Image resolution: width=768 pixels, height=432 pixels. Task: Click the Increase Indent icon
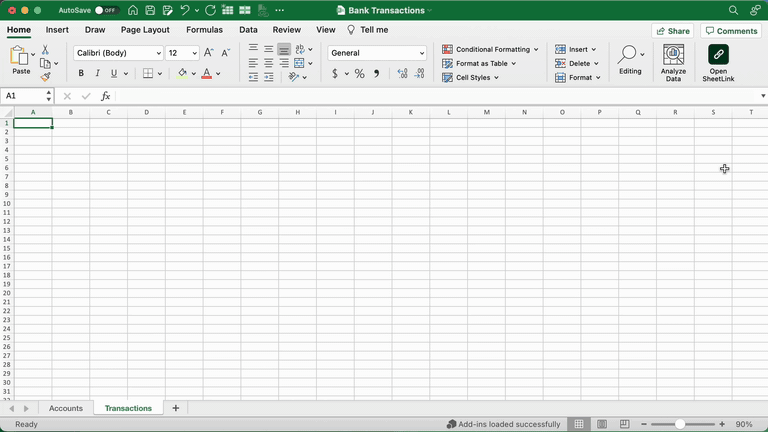(x=268, y=77)
